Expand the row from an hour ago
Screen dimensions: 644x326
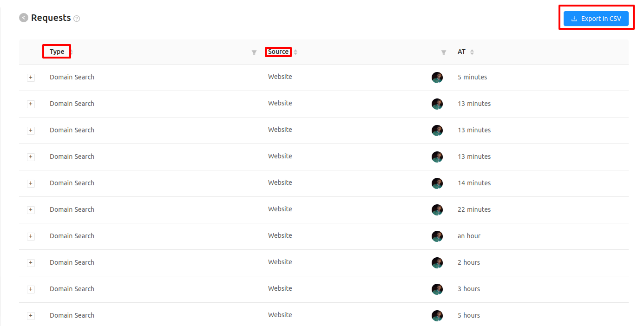pos(31,236)
